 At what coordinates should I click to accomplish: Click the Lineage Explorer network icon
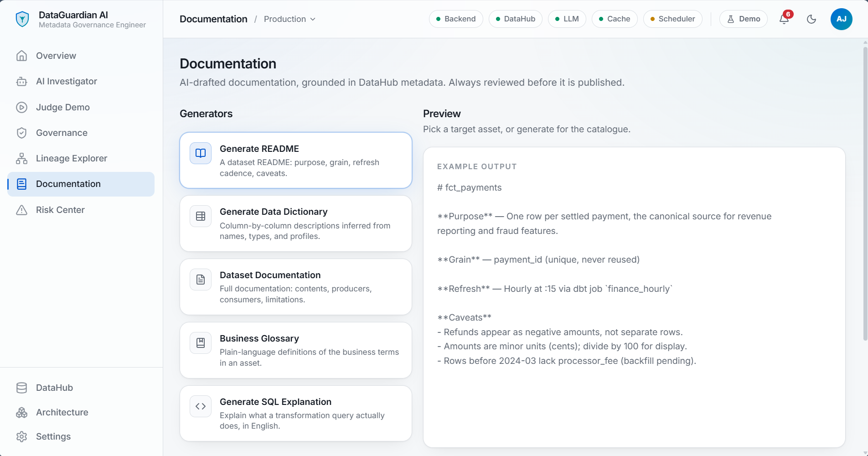pos(21,158)
